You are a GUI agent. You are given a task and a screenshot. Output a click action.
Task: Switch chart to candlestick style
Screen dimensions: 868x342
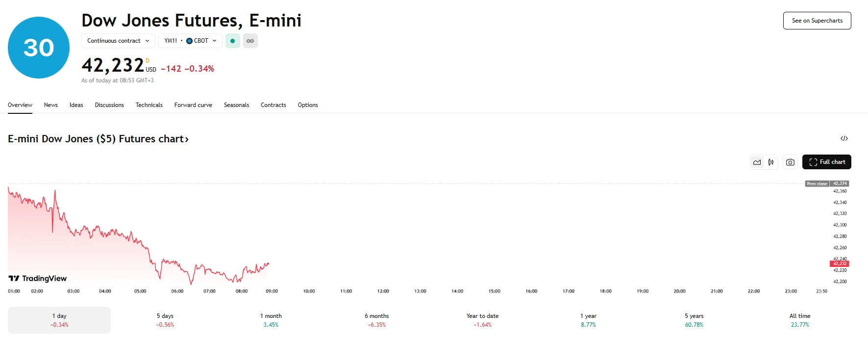point(771,162)
